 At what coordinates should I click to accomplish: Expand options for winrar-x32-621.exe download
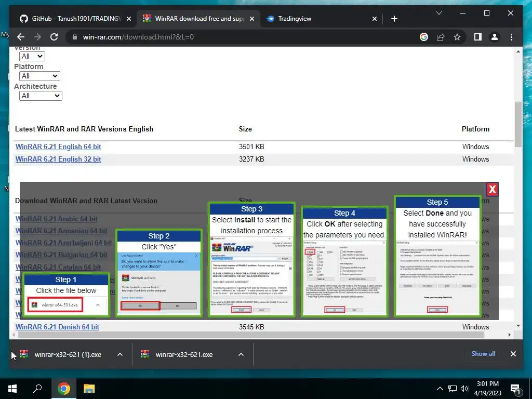241,354
